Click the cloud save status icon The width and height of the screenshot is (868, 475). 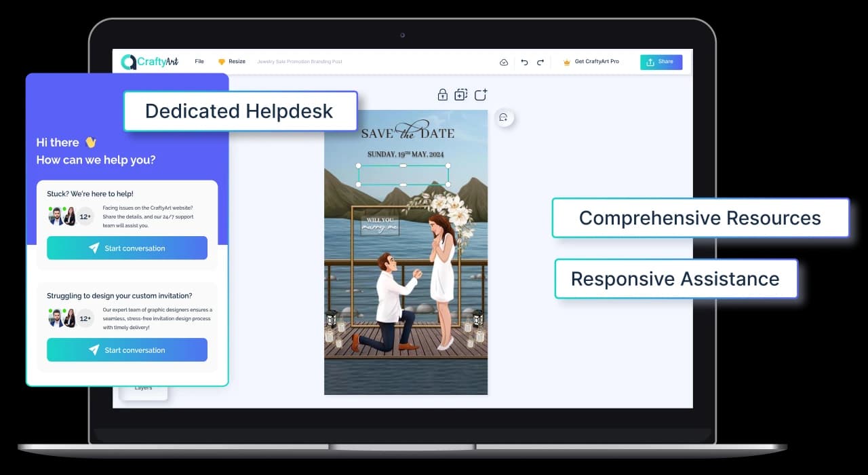tap(504, 62)
